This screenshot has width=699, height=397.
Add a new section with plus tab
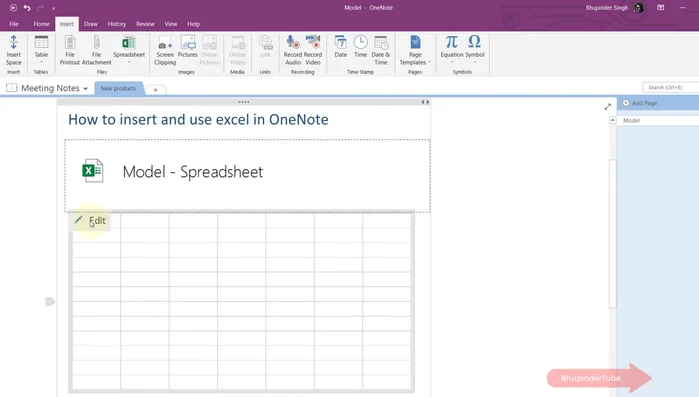156,90
